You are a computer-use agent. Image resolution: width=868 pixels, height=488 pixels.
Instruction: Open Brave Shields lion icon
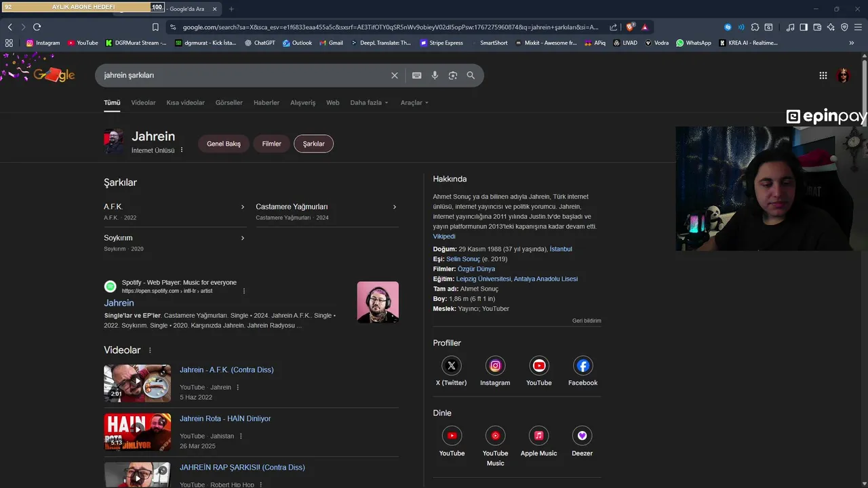pos(630,27)
